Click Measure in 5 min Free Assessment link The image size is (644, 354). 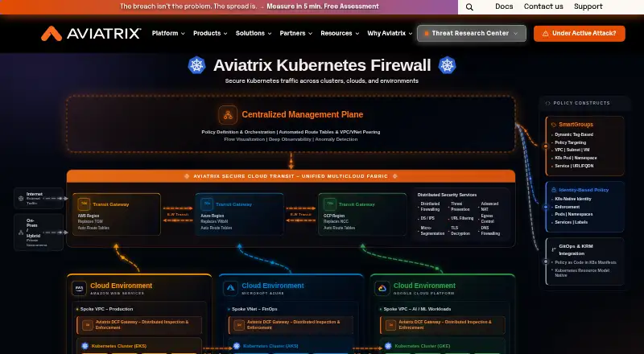tap(323, 6)
